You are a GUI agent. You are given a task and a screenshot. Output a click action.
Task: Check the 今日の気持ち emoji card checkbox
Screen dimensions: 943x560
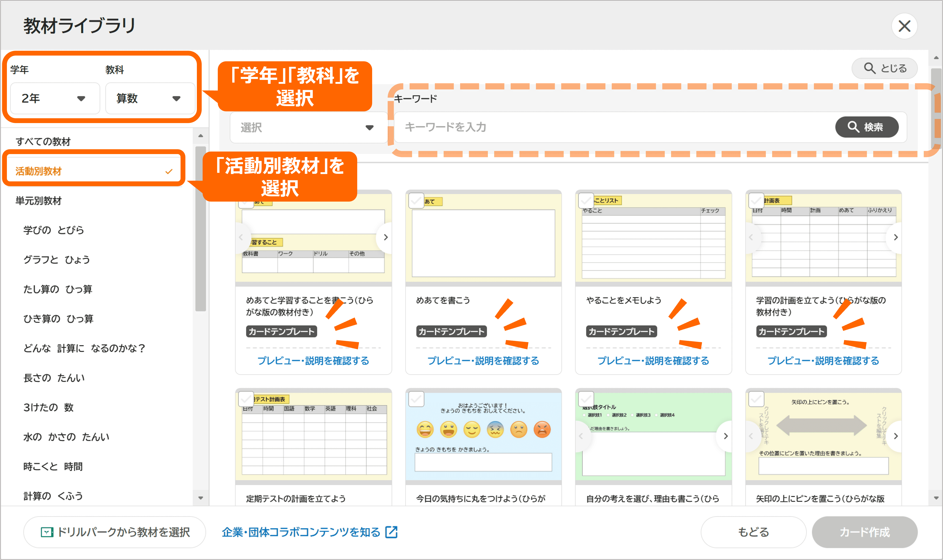(416, 399)
